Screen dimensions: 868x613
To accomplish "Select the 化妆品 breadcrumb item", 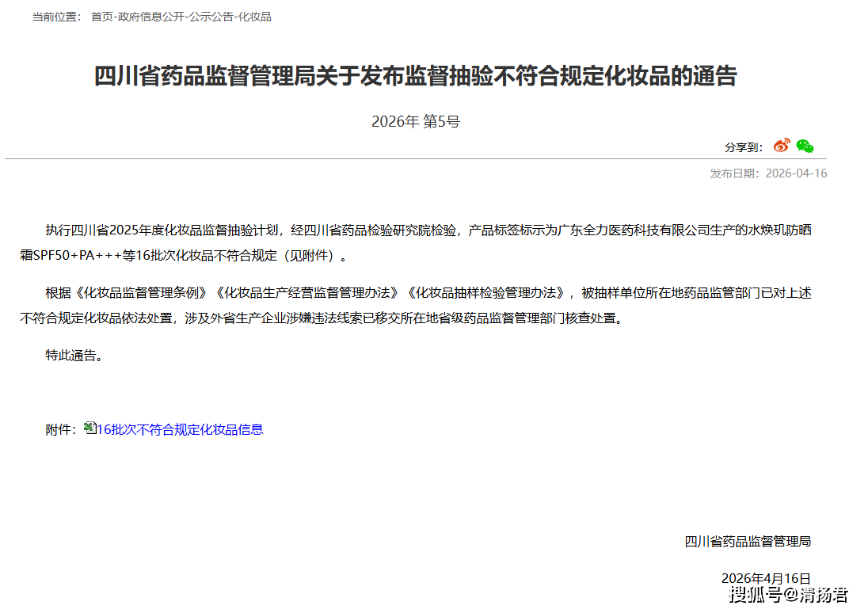I will click(255, 17).
